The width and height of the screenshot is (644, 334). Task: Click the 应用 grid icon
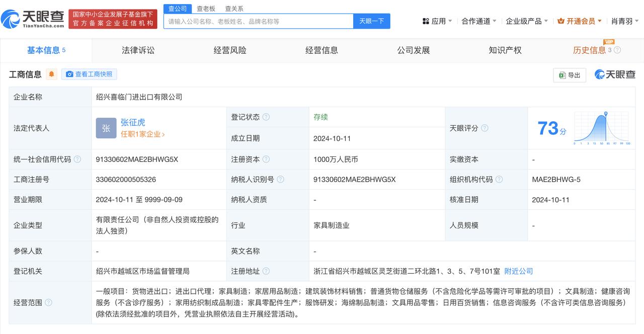click(x=426, y=21)
